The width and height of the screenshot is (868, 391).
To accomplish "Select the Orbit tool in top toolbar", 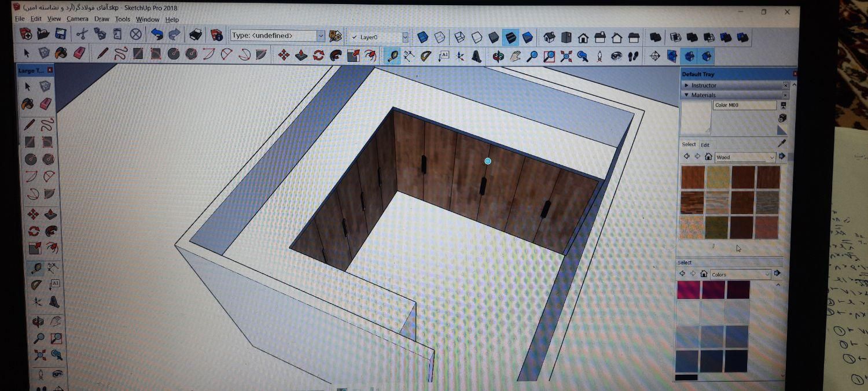I will (x=498, y=56).
